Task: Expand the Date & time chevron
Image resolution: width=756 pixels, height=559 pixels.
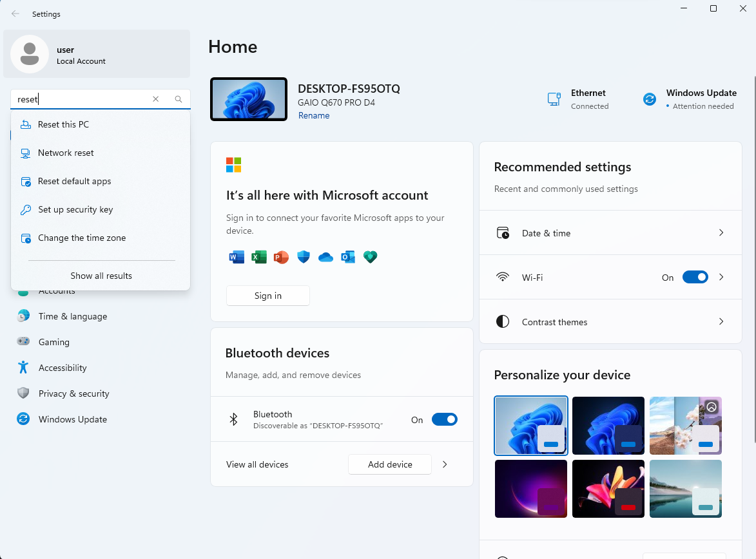Action: pyautogui.click(x=721, y=233)
